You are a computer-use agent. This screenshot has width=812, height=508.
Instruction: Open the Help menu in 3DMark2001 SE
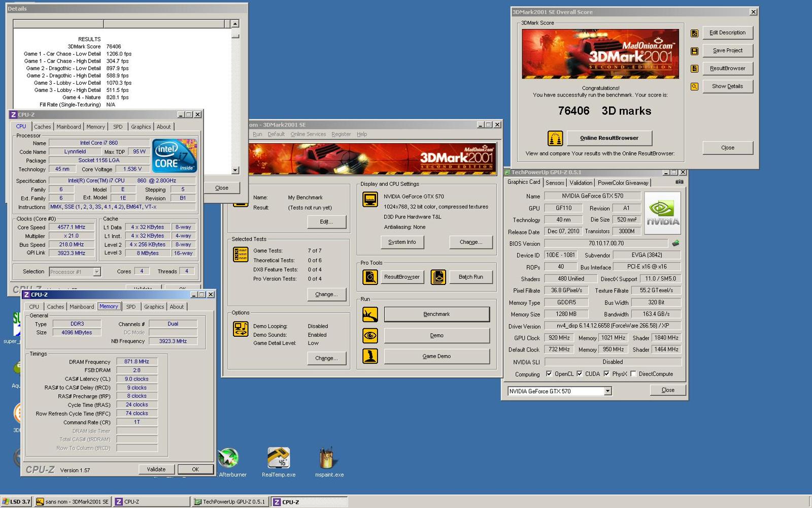pyautogui.click(x=361, y=134)
